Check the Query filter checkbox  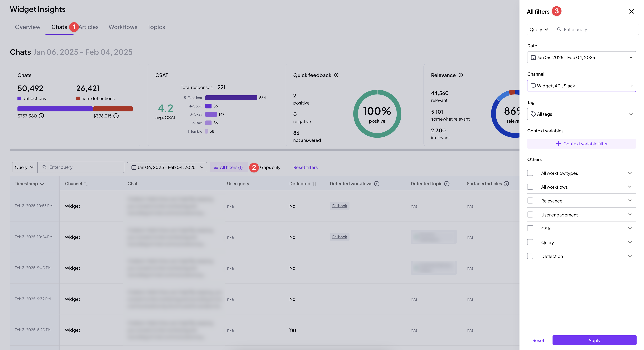(x=530, y=242)
